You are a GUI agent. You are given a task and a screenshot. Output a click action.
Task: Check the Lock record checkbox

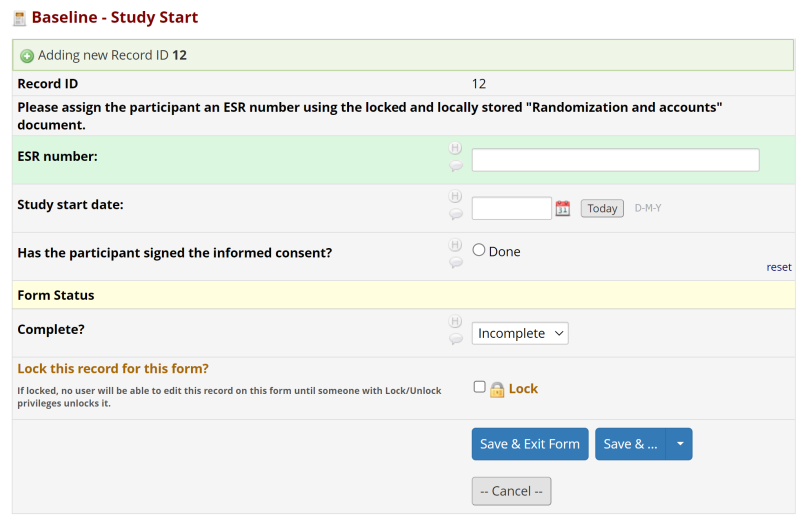click(x=479, y=387)
